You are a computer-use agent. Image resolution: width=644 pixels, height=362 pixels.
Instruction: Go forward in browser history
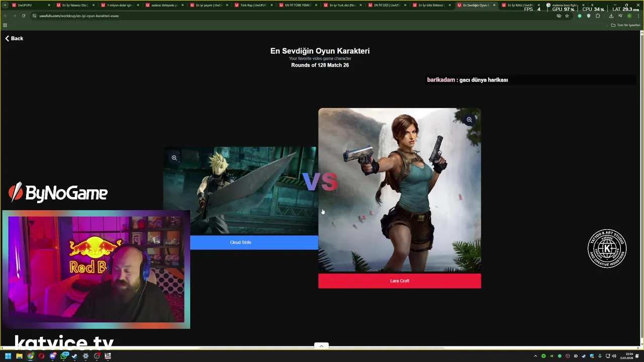(14, 16)
